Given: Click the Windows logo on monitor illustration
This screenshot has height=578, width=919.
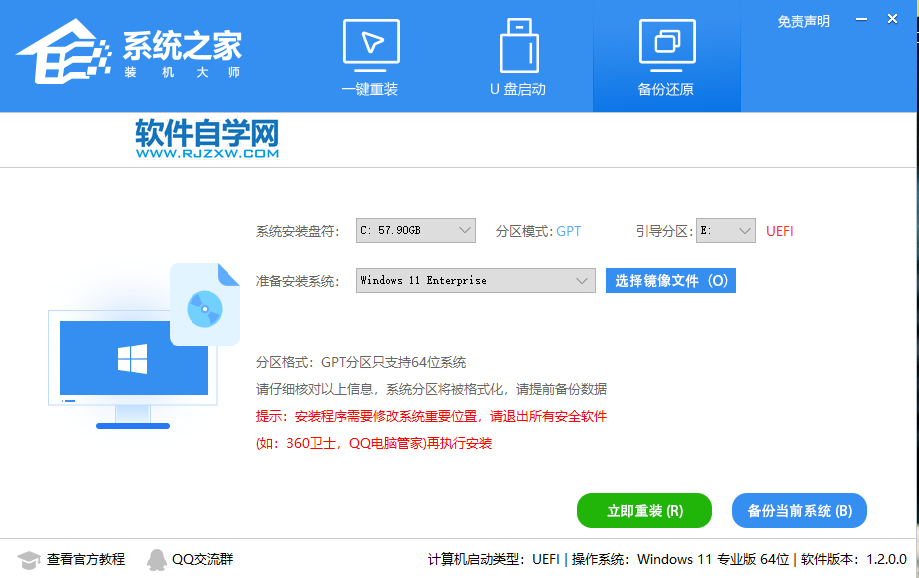Looking at the screenshot, I should pos(132,359).
